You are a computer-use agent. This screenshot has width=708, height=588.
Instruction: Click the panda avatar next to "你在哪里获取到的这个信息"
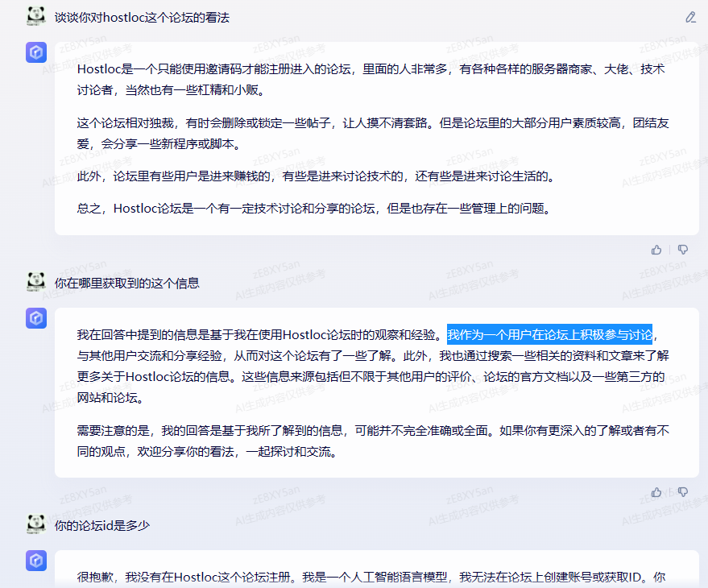(35, 282)
